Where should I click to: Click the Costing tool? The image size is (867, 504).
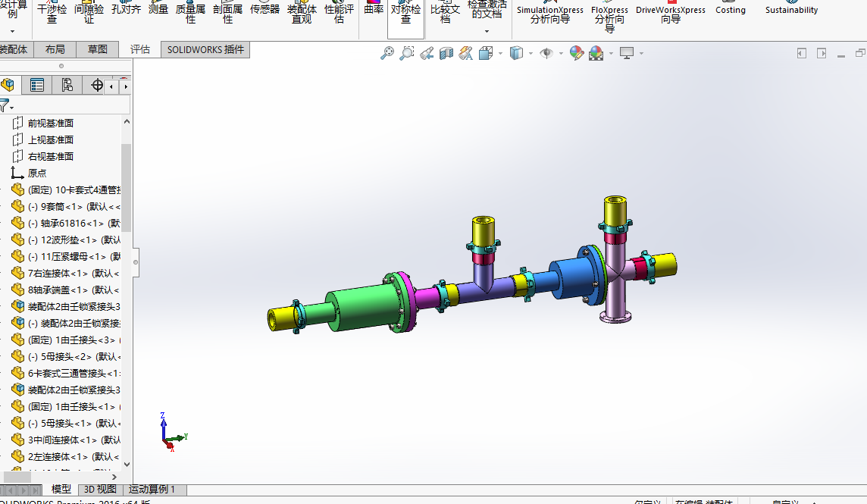tap(731, 9)
